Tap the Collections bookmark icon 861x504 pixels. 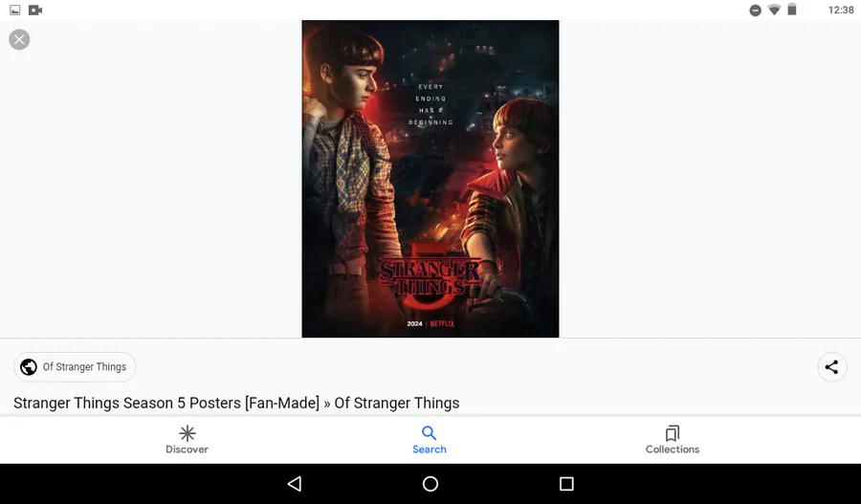pos(673,433)
